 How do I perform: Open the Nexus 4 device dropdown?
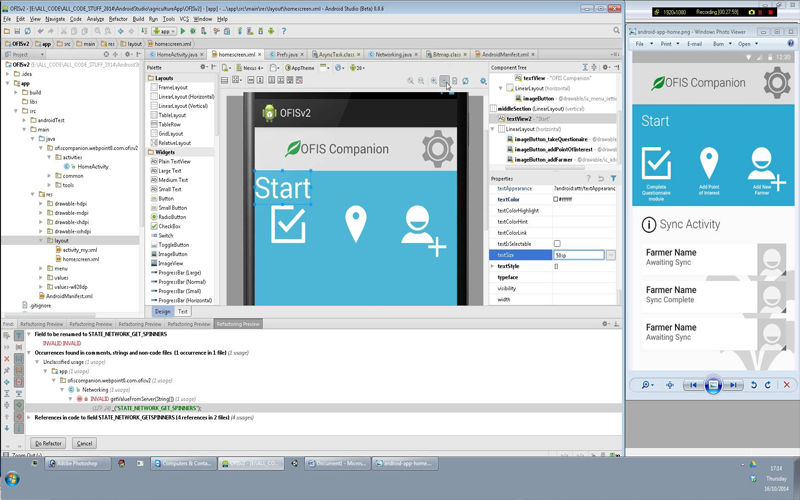point(252,68)
